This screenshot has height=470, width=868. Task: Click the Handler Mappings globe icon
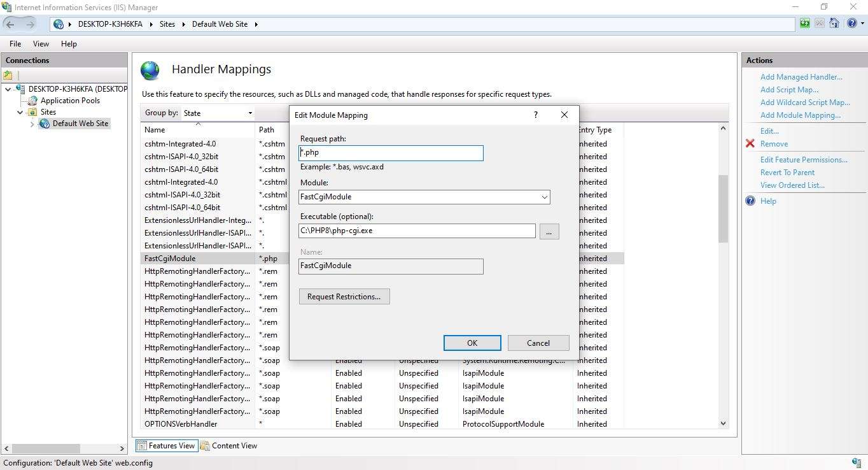150,70
